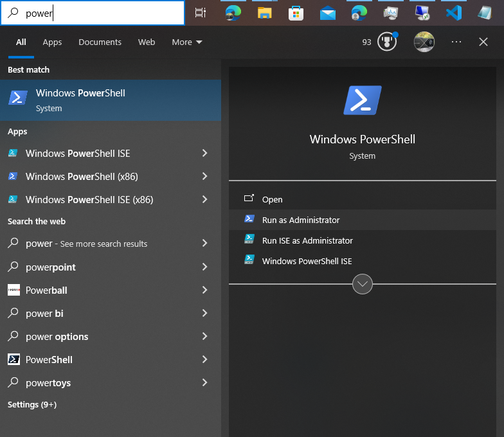Expand more actions with the down chevron circle
This screenshot has height=437, width=504.
click(x=363, y=284)
